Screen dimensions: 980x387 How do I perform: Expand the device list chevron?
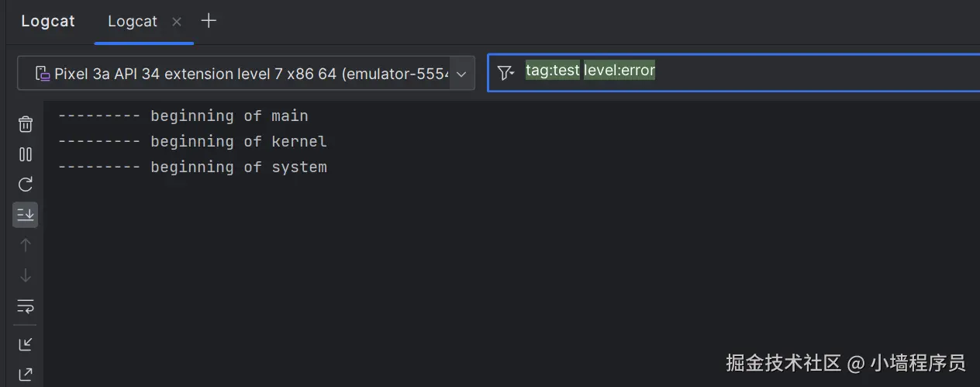[x=461, y=74]
